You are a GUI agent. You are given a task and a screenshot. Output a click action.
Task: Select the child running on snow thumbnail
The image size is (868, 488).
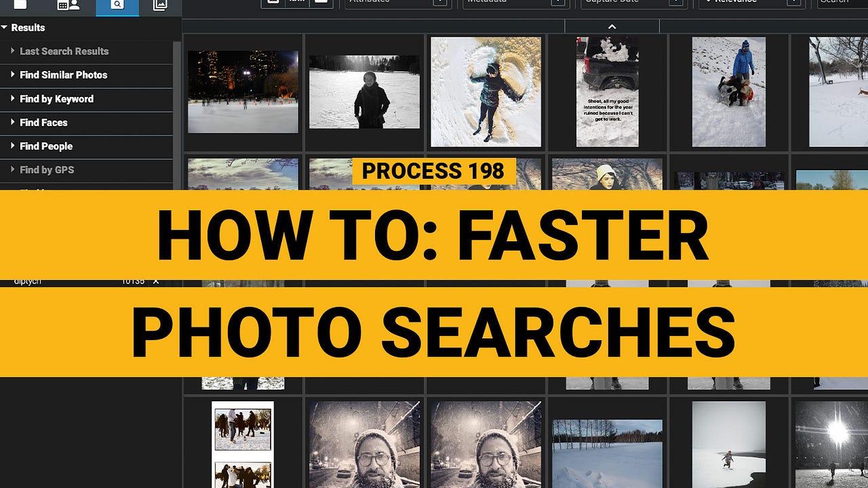(x=728, y=445)
